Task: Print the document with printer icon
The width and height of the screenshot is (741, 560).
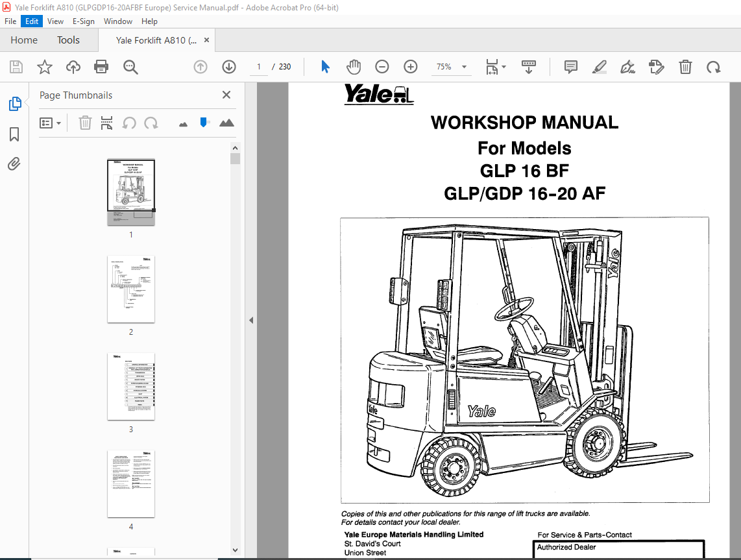Action: [101, 67]
